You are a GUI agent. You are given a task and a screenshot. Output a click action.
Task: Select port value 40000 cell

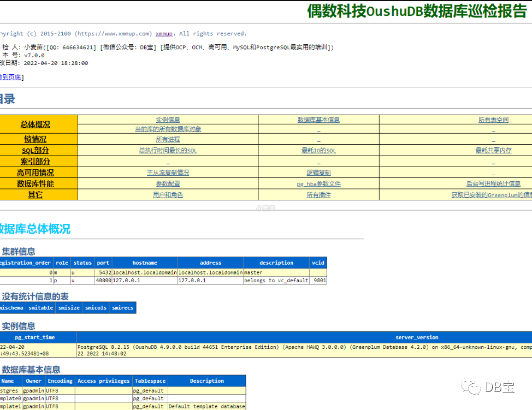click(103, 281)
